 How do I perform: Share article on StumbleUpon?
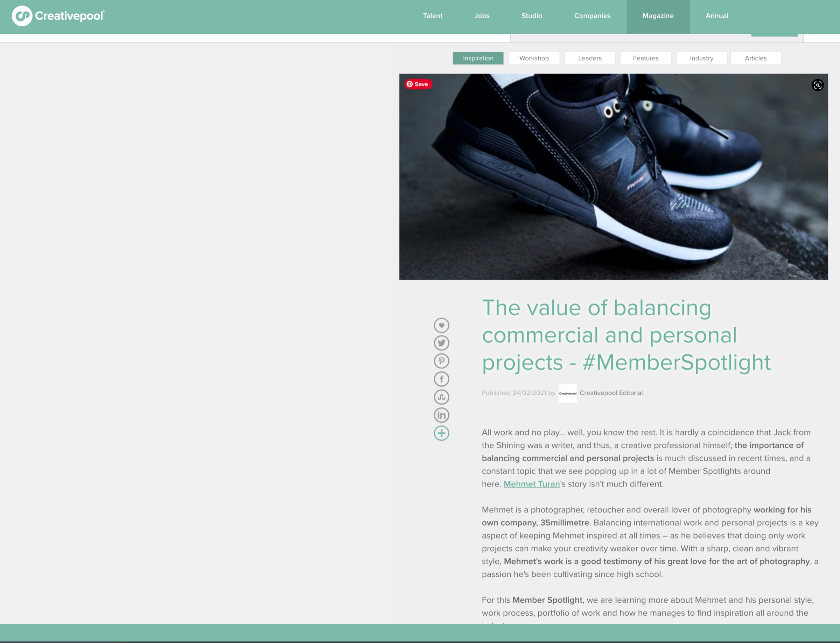pos(441,397)
